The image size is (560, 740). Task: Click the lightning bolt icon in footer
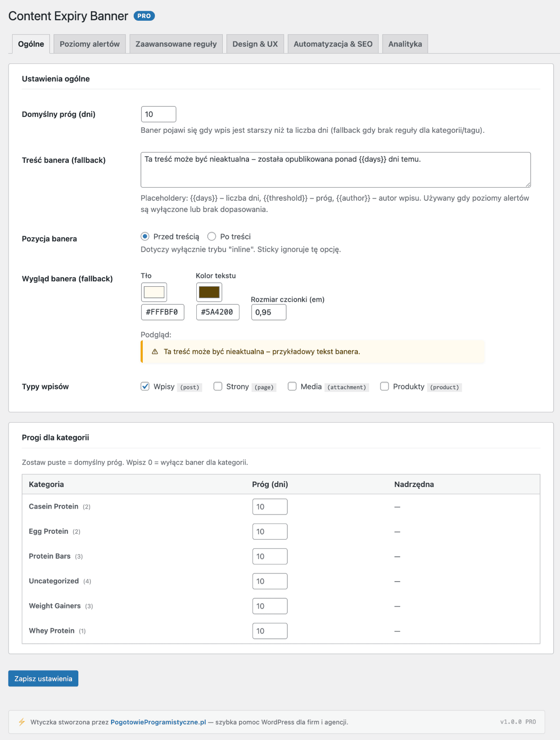[x=22, y=722]
